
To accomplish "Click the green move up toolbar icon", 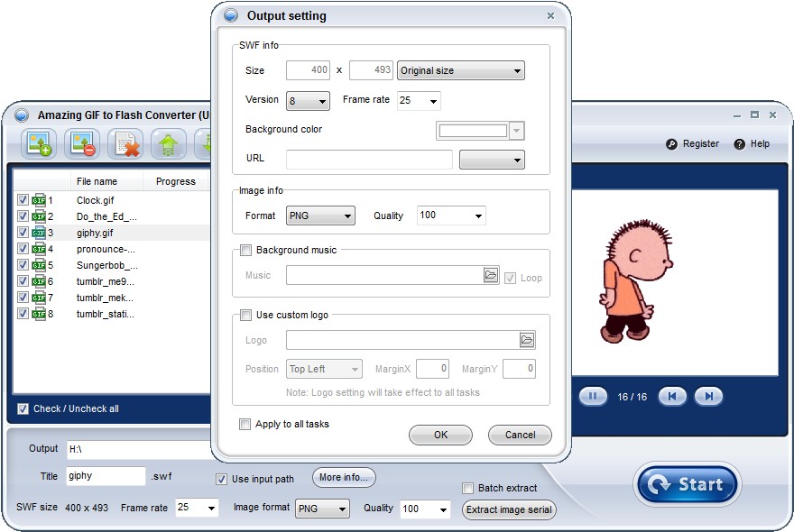I will coord(168,143).
